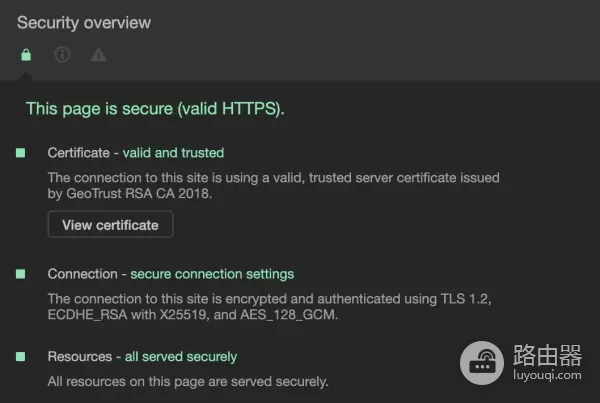Open the View certificate button
The image size is (600, 403).
110,225
